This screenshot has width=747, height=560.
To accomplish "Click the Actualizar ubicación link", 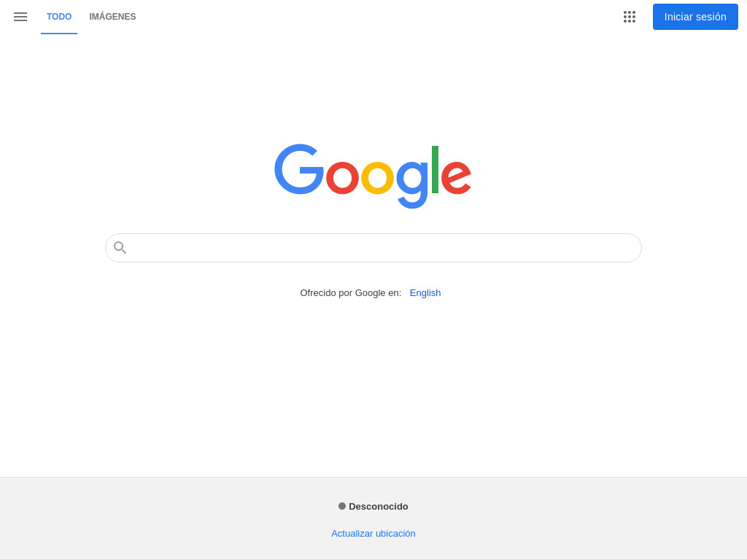I will (x=373, y=533).
